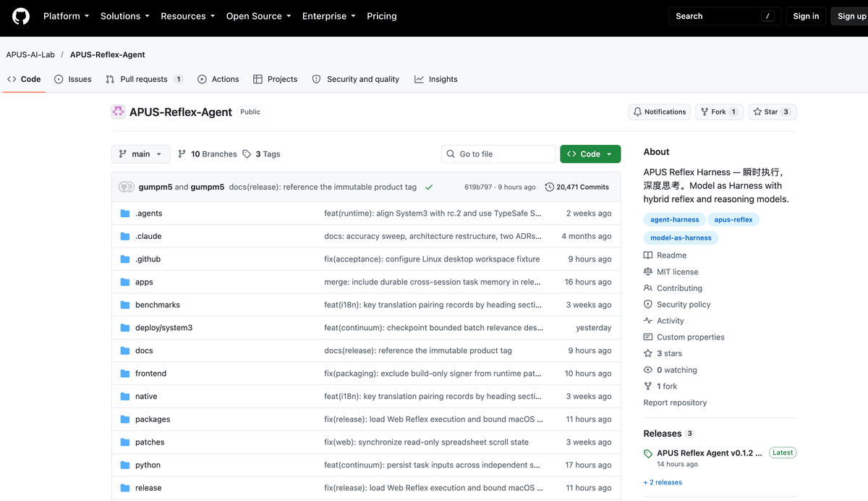Open the Notifications button
Image resolution: width=868 pixels, height=501 pixels.
click(x=659, y=111)
